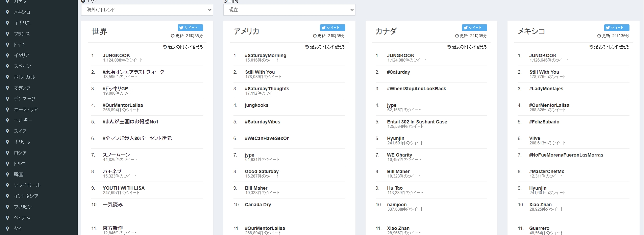Viewport: 644px width, 235px height.
Task: Select イギリス in the sidebar
Action: 22,23
